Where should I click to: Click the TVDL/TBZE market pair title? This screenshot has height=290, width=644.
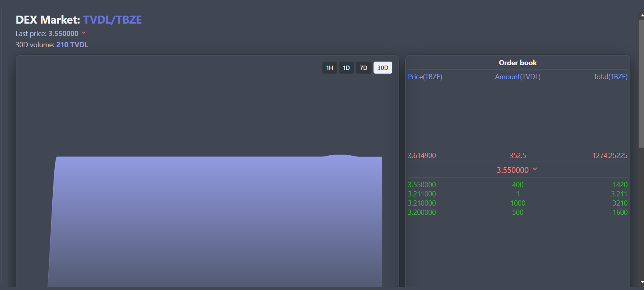pos(112,20)
